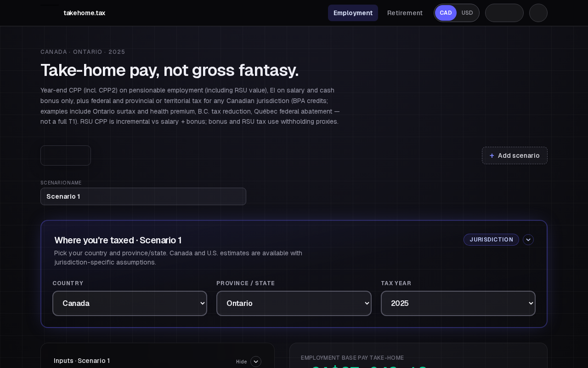Open the Employment tab

coord(353,13)
